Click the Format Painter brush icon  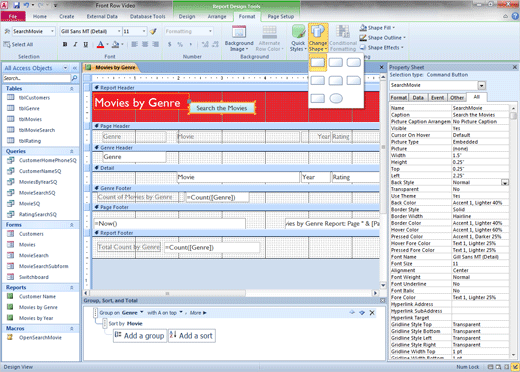pos(153,31)
